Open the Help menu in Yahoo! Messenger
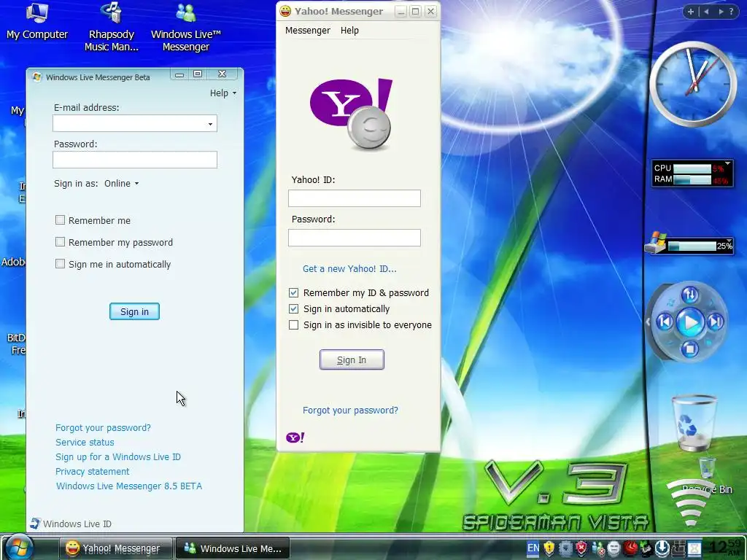The image size is (747, 560). pyautogui.click(x=349, y=31)
